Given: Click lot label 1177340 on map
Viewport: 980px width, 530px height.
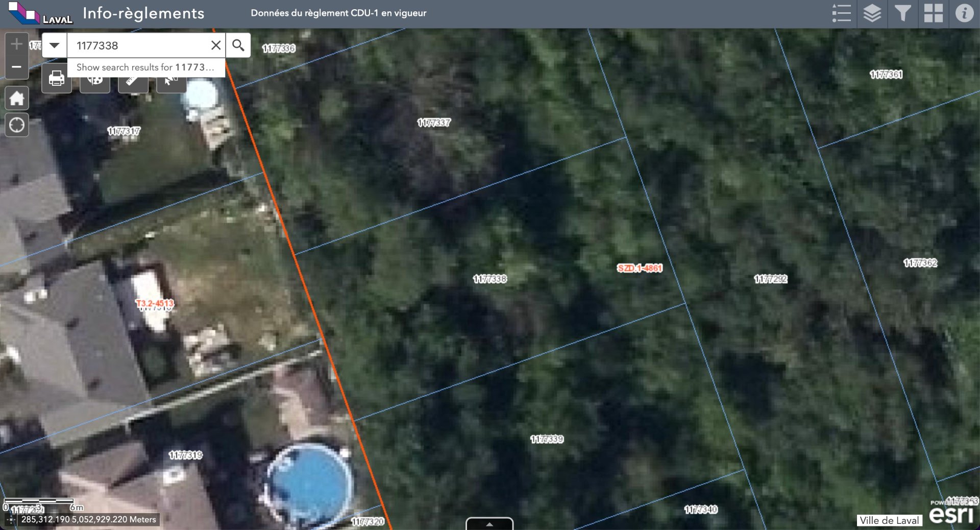Looking at the screenshot, I should [701, 510].
